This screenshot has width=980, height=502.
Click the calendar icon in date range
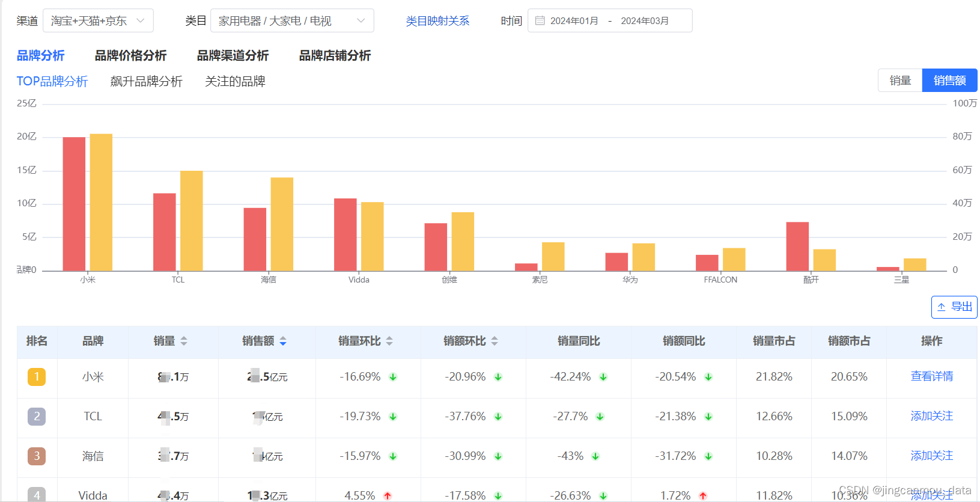[x=540, y=20]
